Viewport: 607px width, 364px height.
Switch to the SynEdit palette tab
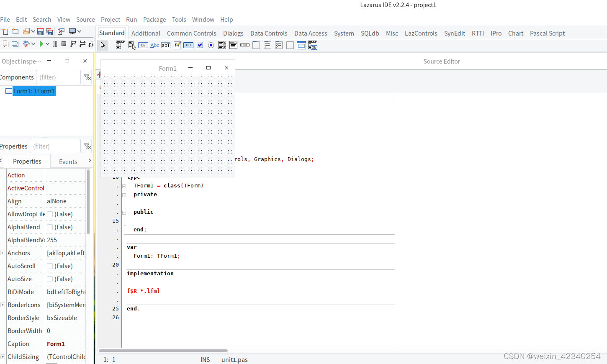click(x=455, y=33)
